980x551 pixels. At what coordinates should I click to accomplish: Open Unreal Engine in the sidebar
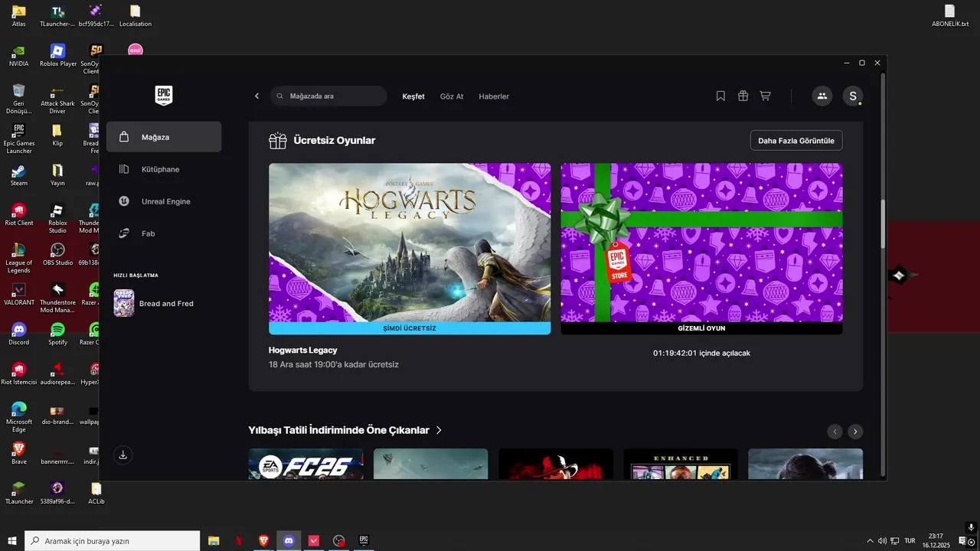[164, 201]
